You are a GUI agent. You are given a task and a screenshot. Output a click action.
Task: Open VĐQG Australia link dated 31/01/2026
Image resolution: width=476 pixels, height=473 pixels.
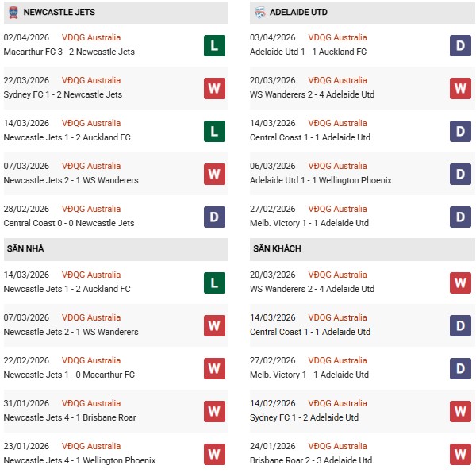pos(91,403)
